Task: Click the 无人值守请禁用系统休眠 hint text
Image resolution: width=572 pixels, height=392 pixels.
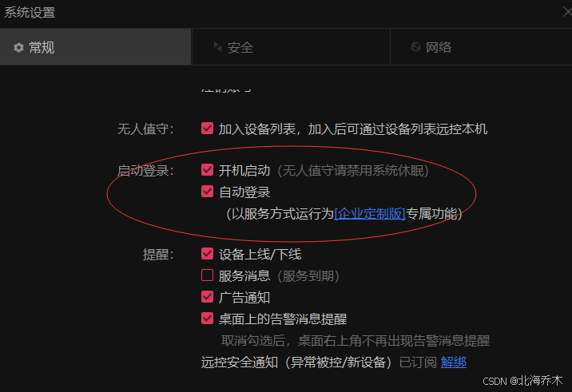Action: [353, 170]
